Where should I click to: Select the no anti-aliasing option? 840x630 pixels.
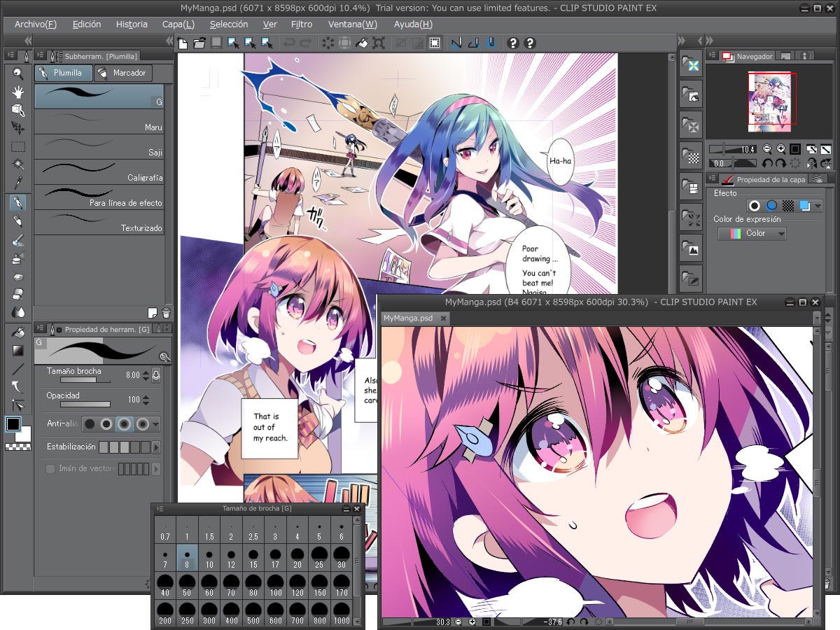[x=90, y=423]
